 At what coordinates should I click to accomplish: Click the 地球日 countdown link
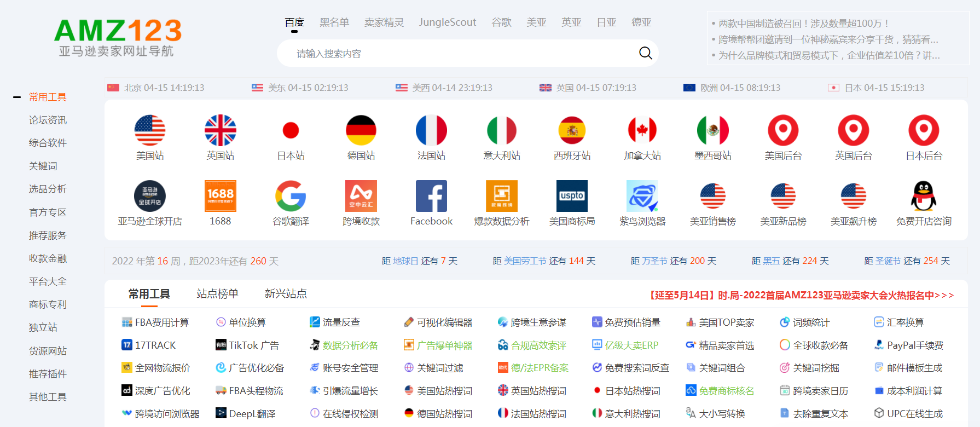coord(405,261)
